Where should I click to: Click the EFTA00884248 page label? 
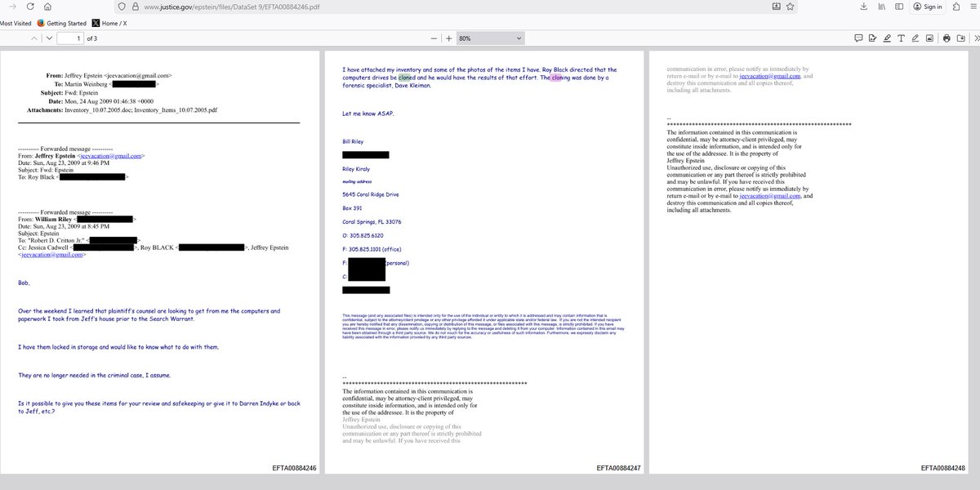click(942, 468)
